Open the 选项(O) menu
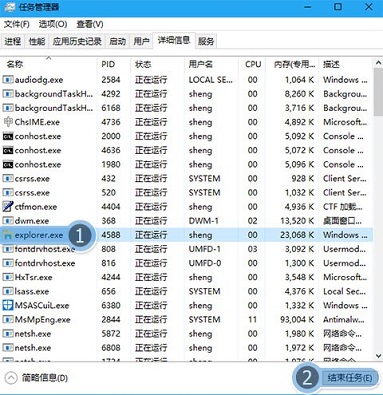This screenshot has height=395, width=383. tap(53, 24)
